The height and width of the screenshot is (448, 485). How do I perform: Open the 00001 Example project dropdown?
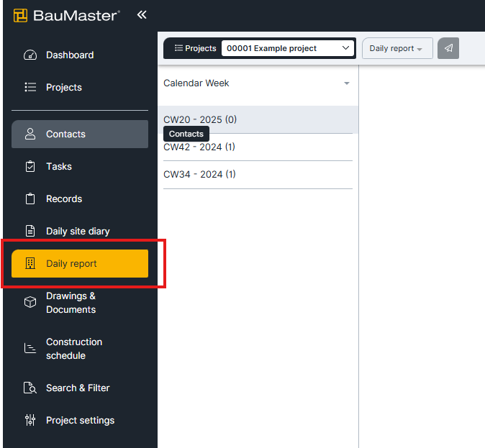287,48
